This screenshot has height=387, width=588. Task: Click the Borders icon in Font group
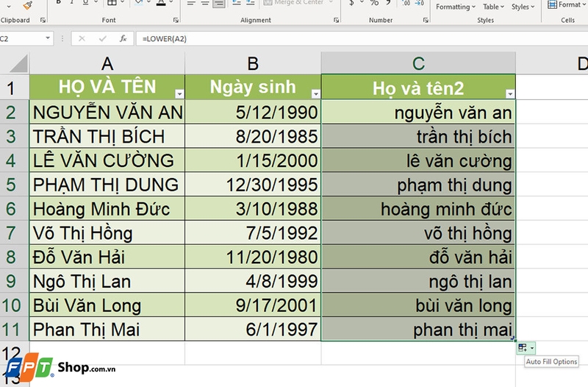(x=112, y=3)
